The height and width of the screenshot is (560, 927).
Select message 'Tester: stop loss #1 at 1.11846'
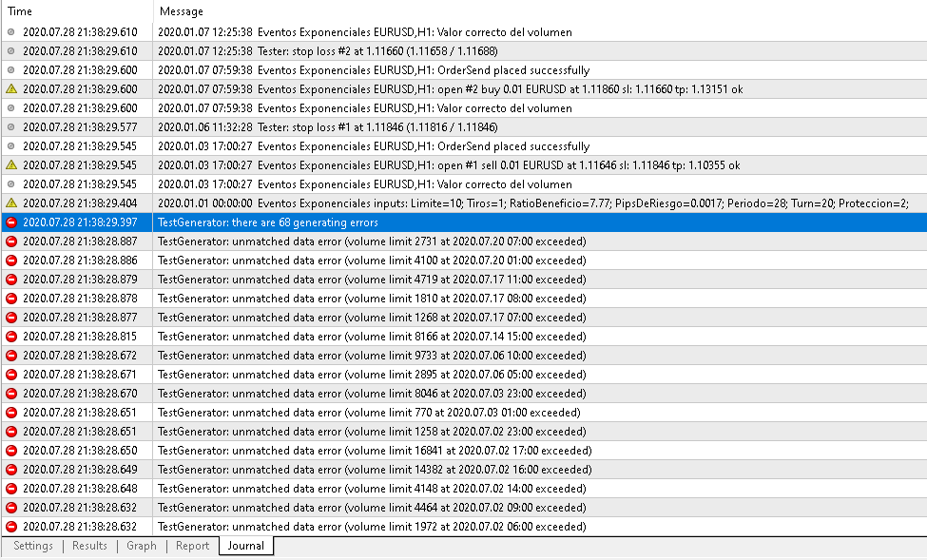click(x=327, y=127)
